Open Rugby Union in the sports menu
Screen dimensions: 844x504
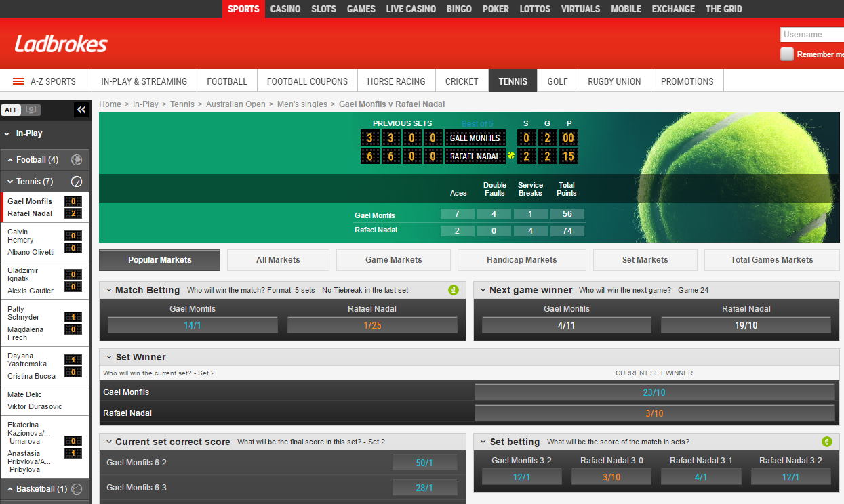click(614, 81)
